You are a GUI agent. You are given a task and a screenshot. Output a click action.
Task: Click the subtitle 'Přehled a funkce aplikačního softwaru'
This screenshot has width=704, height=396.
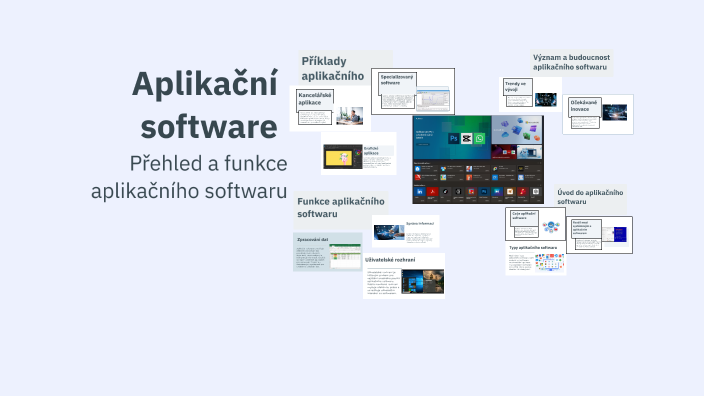(189, 177)
